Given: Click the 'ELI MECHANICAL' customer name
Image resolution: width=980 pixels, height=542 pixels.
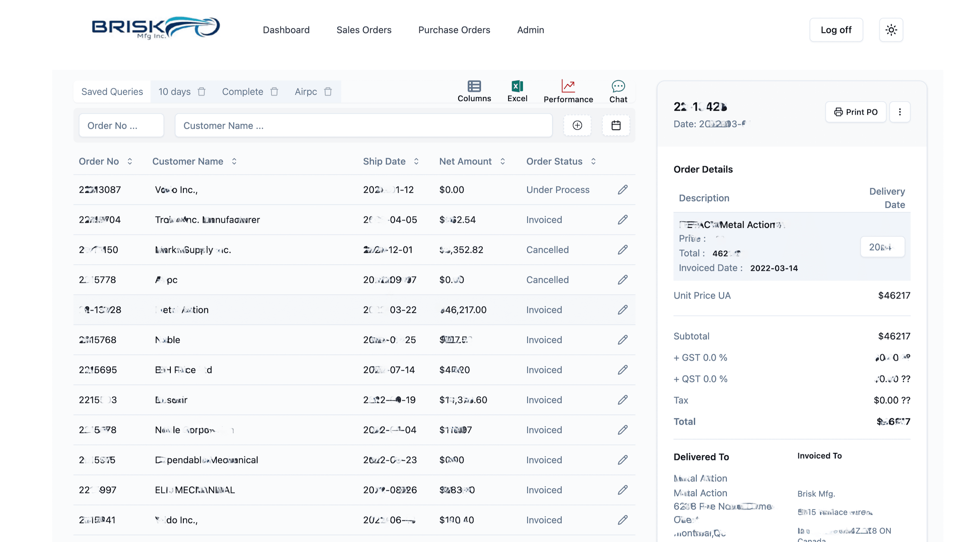Looking at the screenshot, I should tap(195, 490).
